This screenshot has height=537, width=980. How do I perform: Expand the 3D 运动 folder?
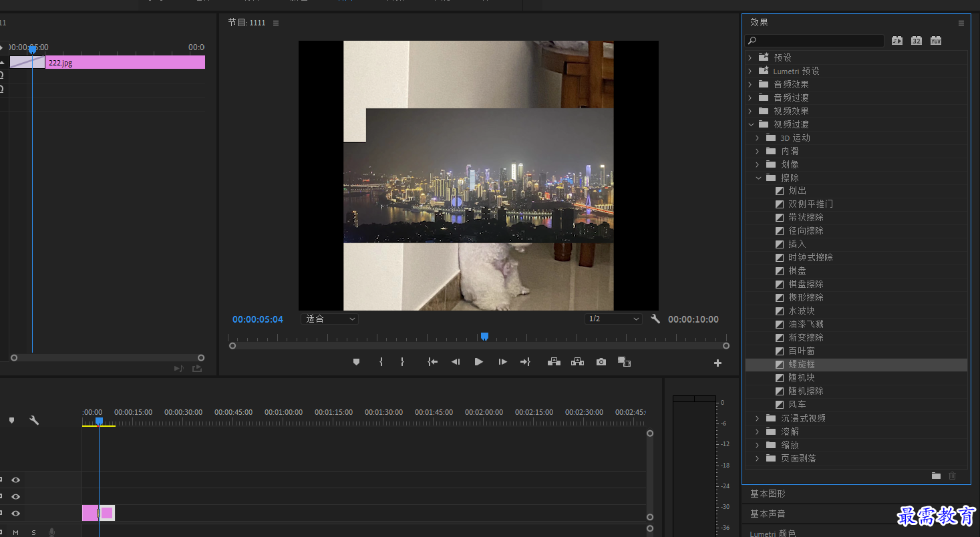[758, 138]
